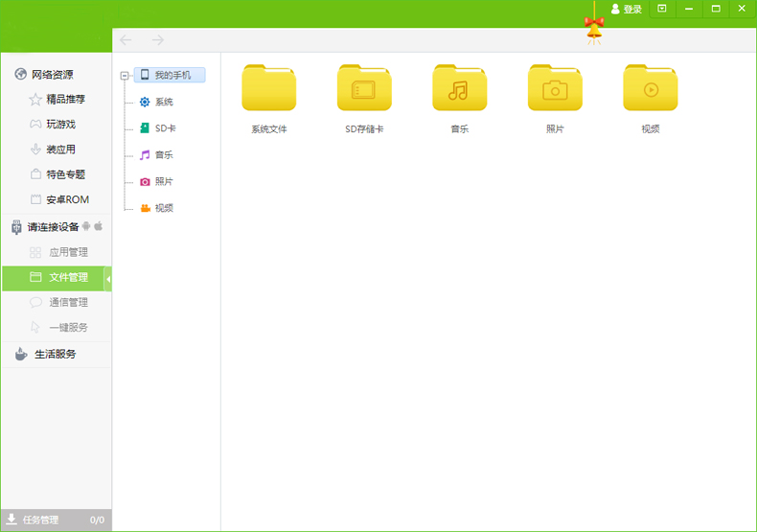Open the 视频 video folder
Image resolution: width=757 pixels, height=532 pixels.
click(x=650, y=89)
